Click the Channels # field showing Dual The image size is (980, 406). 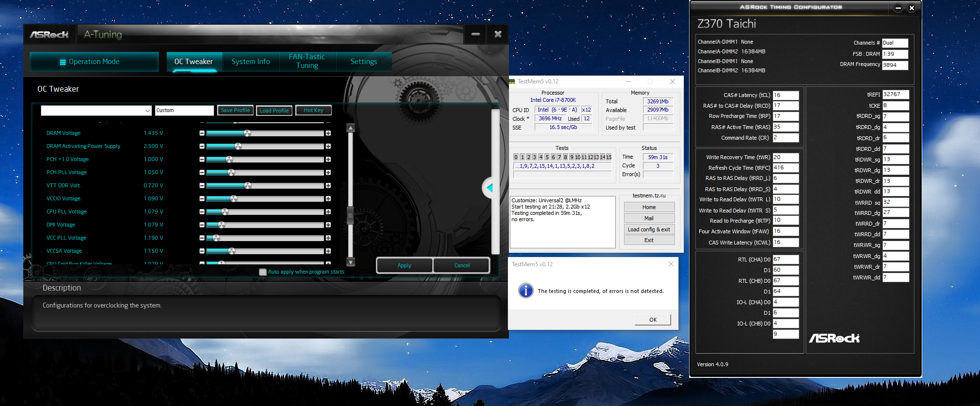click(x=895, y=43)
